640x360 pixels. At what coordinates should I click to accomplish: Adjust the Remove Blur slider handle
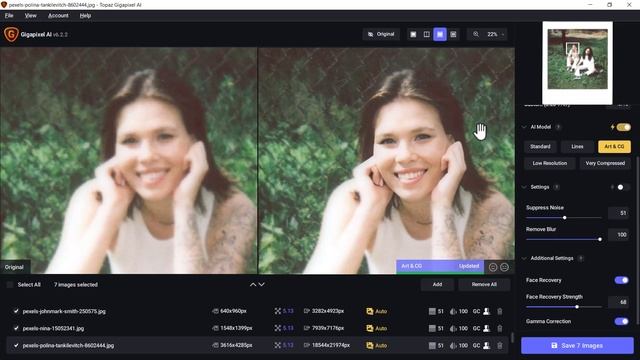600,239
